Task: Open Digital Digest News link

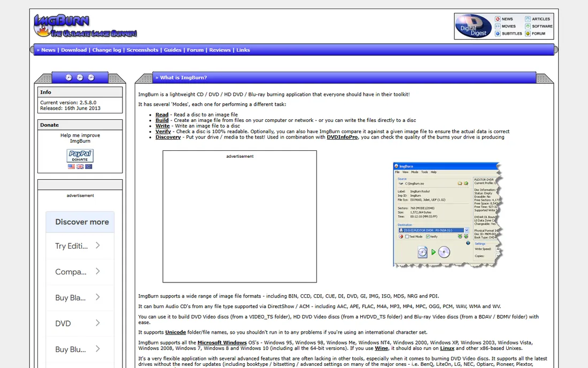Action: tap(504, 19)
